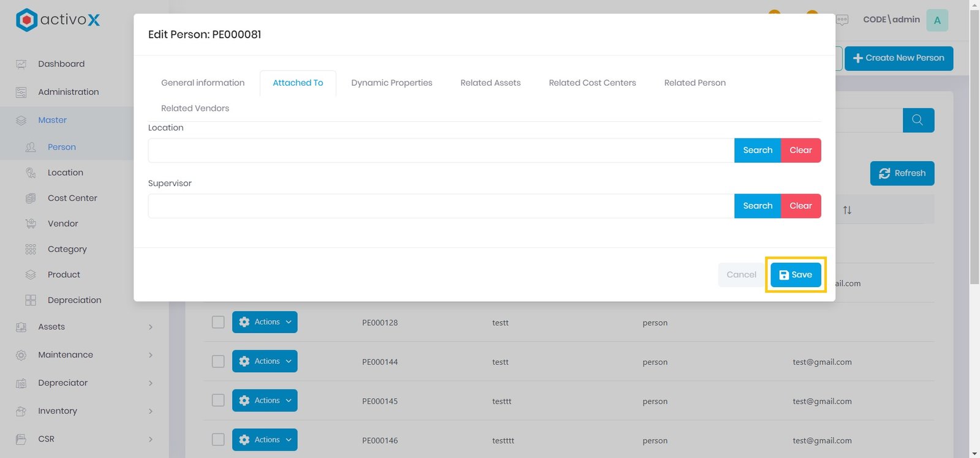Select the checkbox for row PE000144

[x=218, y=361]
